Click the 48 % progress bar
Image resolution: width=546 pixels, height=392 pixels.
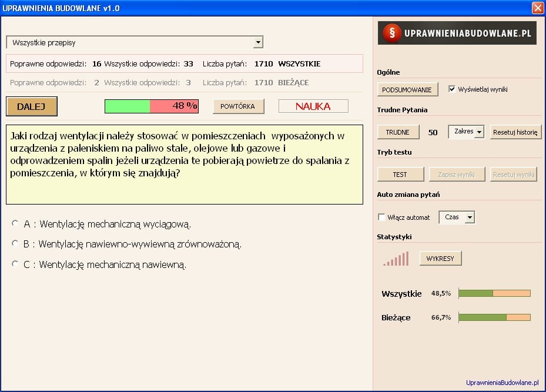click(152, 106)
